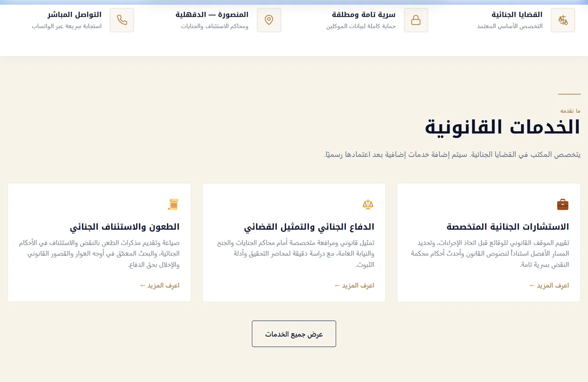
Task: Click the text حماية كاملة لبيانات الموكلين
Action: point(361,26)
